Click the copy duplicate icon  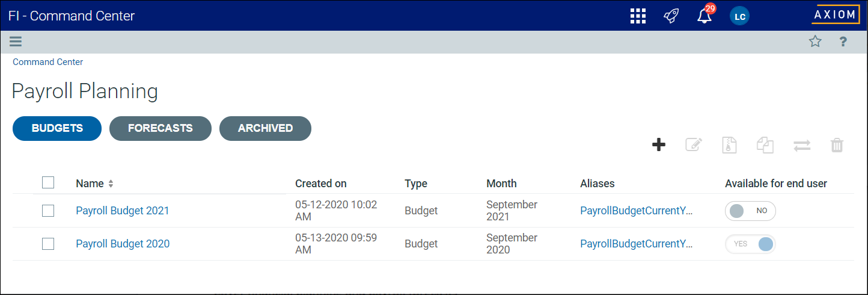[x=765, y=145]
